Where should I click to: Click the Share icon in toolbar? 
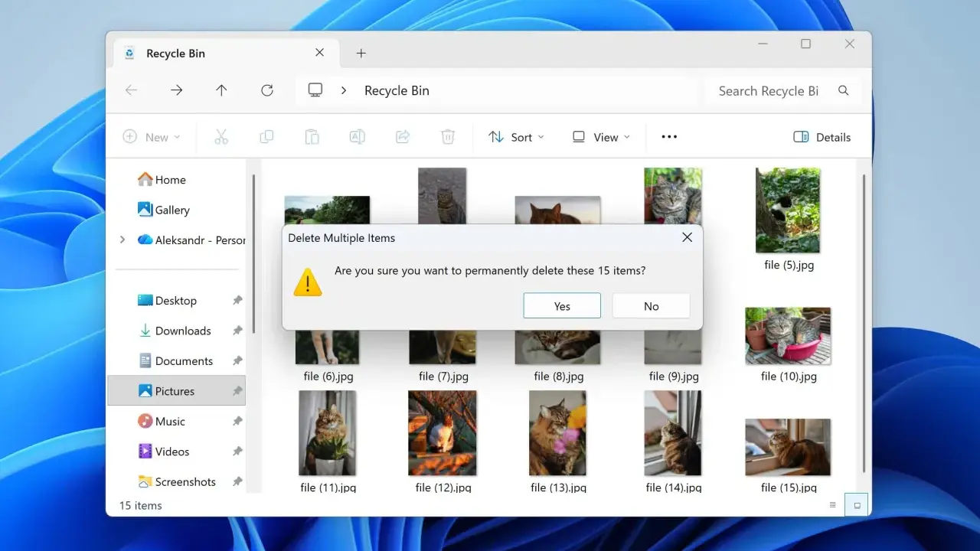403,137
